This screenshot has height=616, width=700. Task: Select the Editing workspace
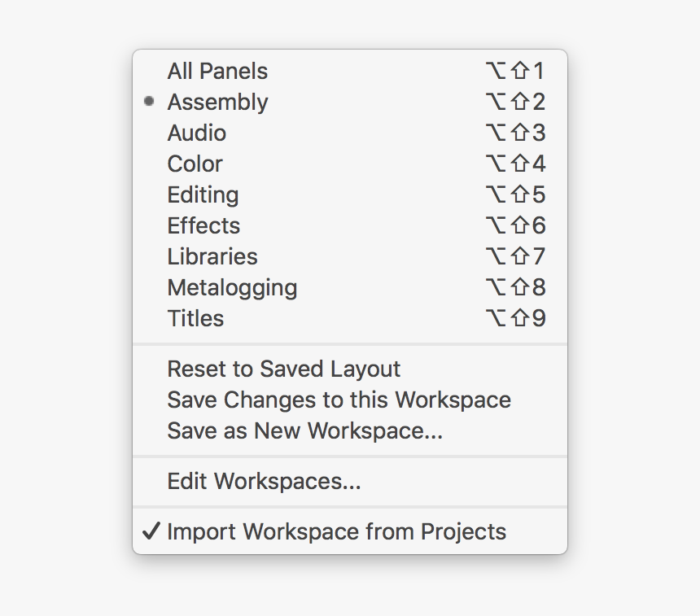point(203,195)
